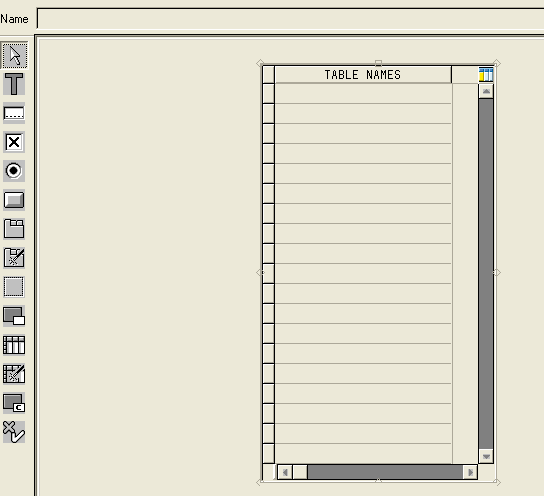
Task: Click the horizontal scrollbar right arrow
Action: click(470, 472)
